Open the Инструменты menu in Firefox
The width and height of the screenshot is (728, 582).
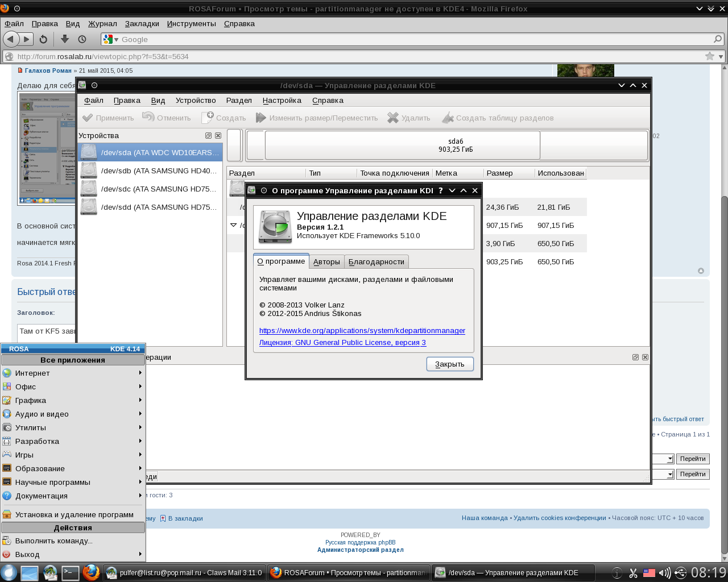pyautogui.click(x=192, y=23)
